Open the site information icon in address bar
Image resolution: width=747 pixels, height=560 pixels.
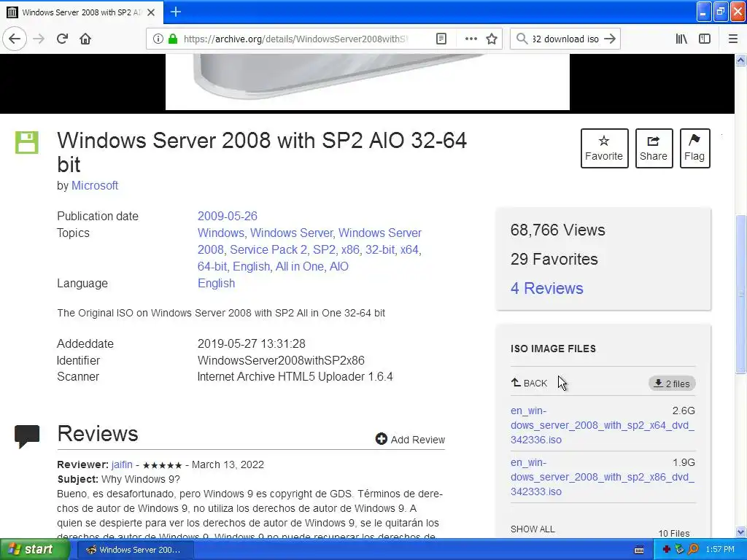click(158, 39)
